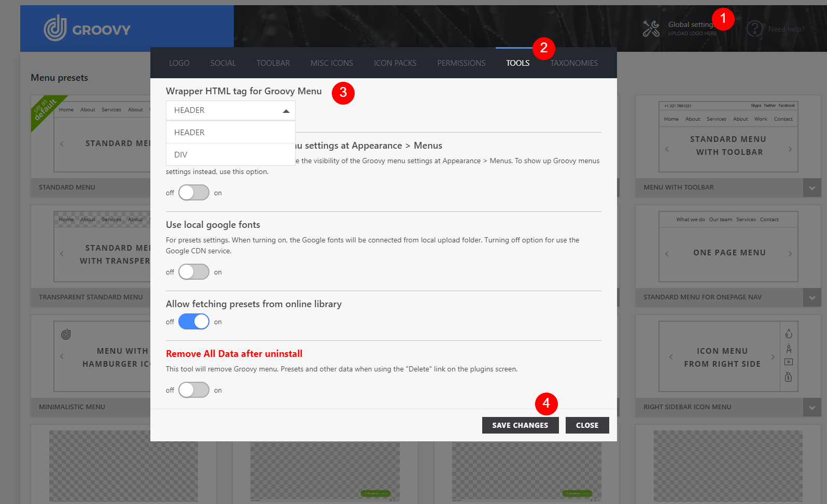Expand options for Standard Menu For Onepage Nav
Image resolution: width=827 pixels, height=504 pixels.
812,297
